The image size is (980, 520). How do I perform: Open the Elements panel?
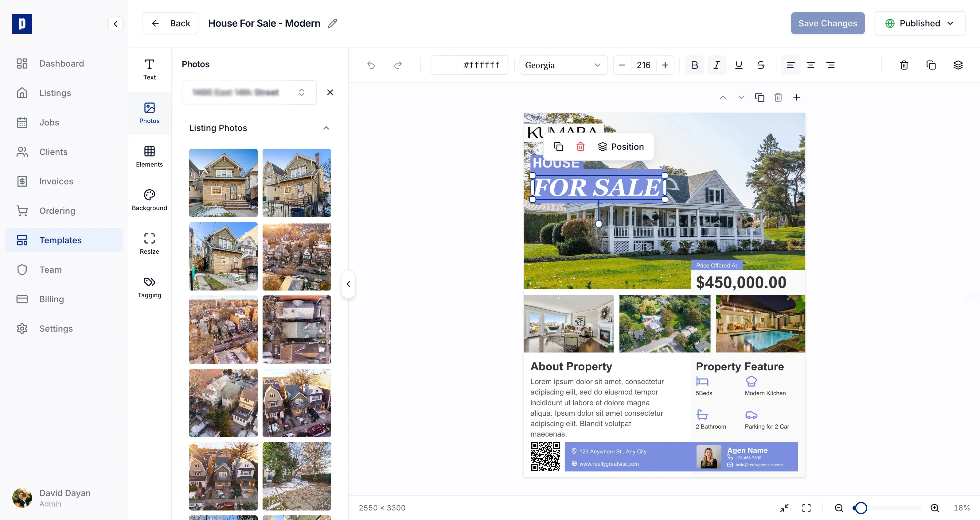[x=149, y=156]
